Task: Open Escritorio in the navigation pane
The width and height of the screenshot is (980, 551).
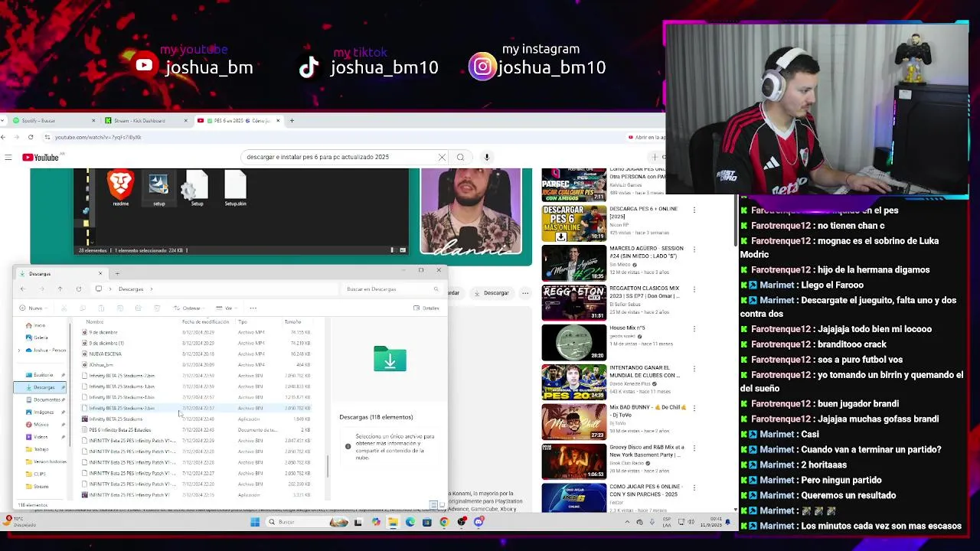Action: click(x=39, y=375)
